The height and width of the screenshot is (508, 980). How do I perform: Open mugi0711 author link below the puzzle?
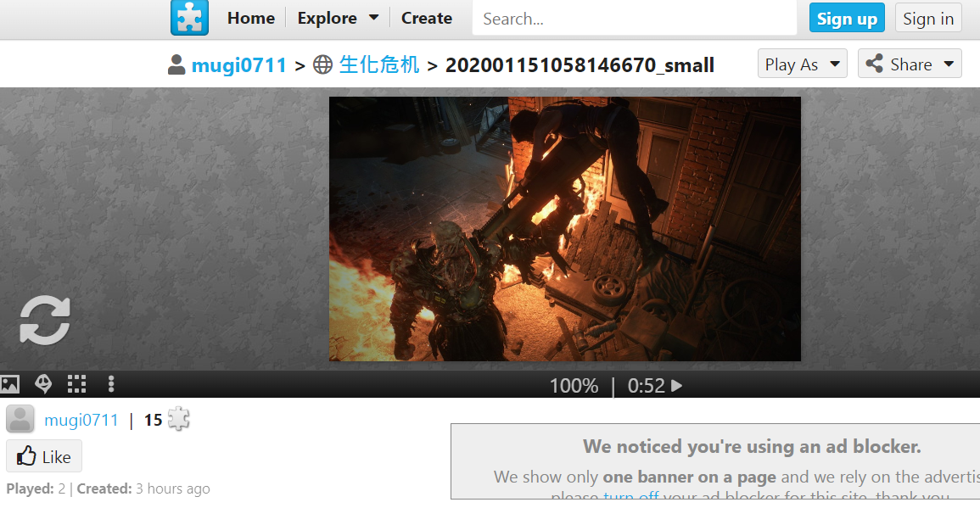(x=81, y=420)
